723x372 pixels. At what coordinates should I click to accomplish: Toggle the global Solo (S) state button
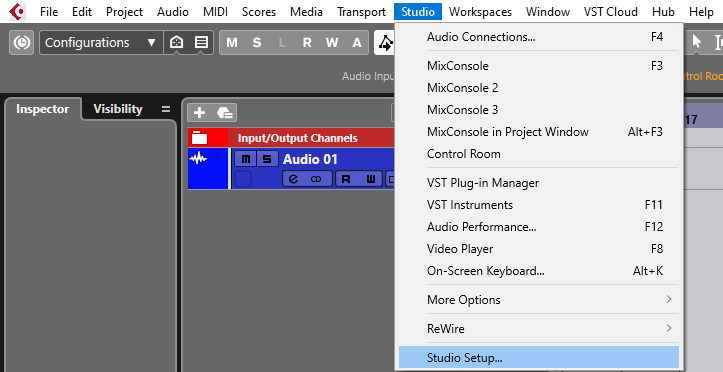tap(257, 43)
